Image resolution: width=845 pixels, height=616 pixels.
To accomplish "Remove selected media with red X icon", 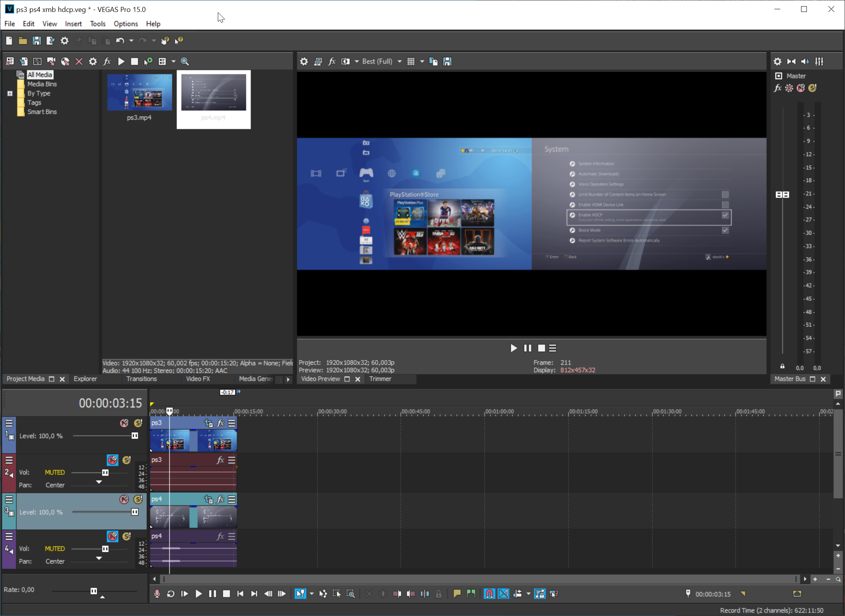I will (79, 61).
